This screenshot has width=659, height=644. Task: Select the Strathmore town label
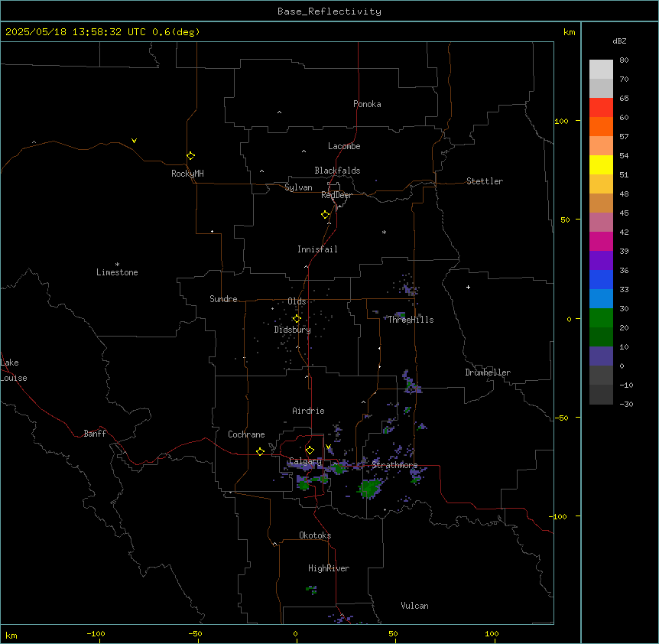[x=394, y=465]
